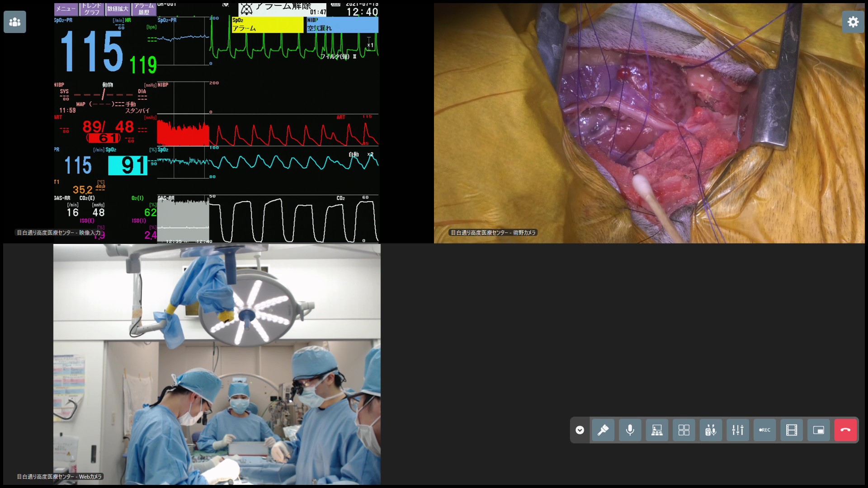868x488 pixels.
Task: Click アラーム解除 alarm silence banner
Action: [x=282, y=8]
